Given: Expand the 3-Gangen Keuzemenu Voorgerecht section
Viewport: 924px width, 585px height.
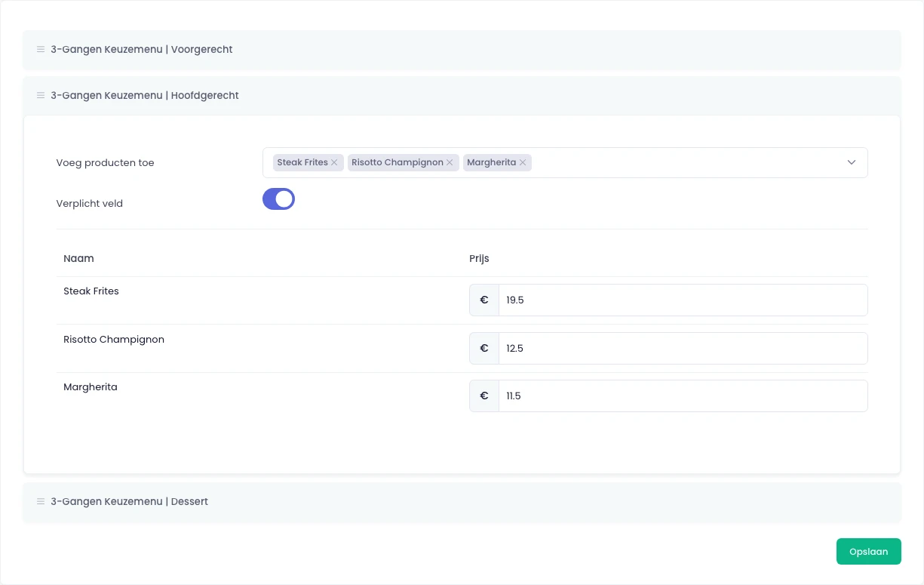Looking at the screenshot, I should (462, 50).
